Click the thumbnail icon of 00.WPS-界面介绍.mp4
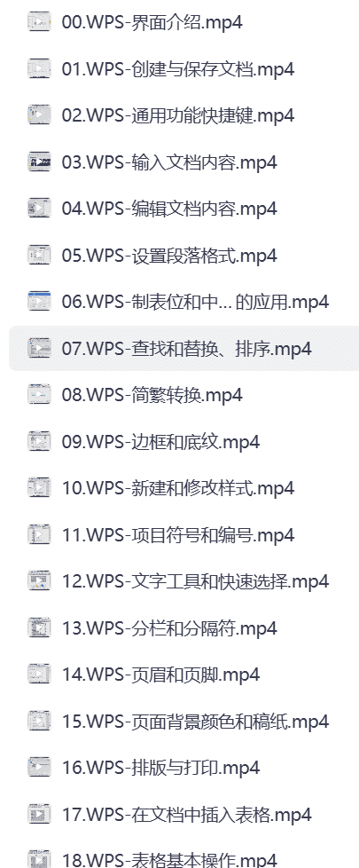Screen dimensions: 359x868 point(39,22)
